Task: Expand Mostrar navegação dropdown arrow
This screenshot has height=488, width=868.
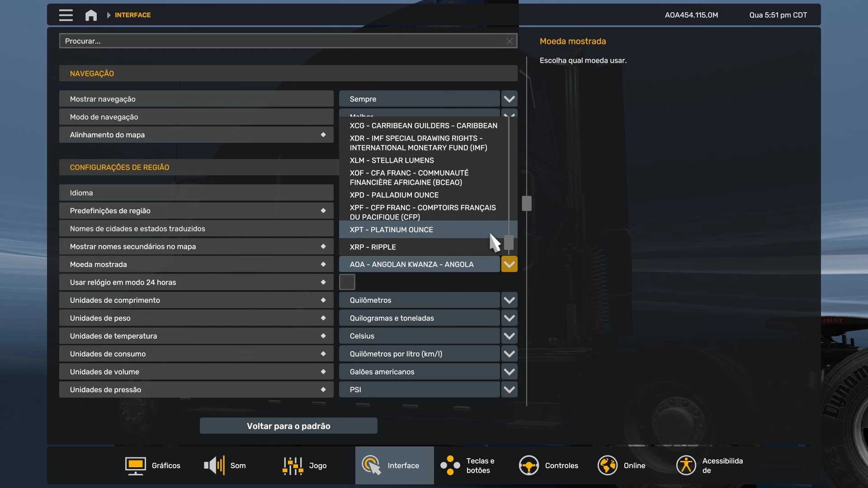Action: 509,99
